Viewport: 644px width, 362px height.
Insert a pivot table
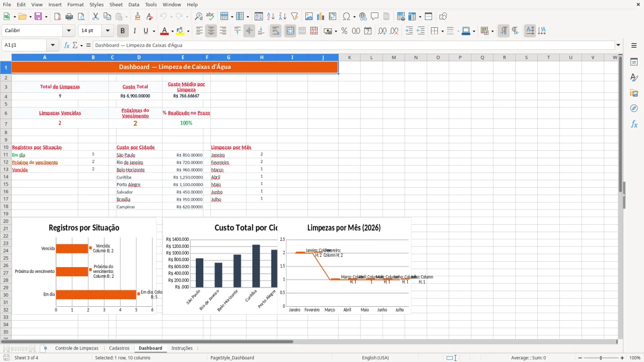[333, 17]
